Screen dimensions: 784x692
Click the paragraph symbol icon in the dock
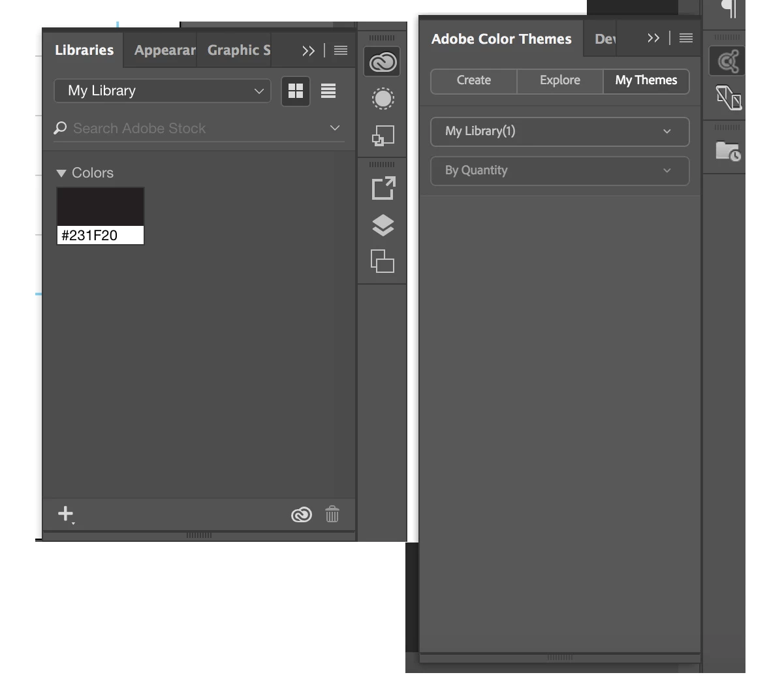(x=729, y=8)
